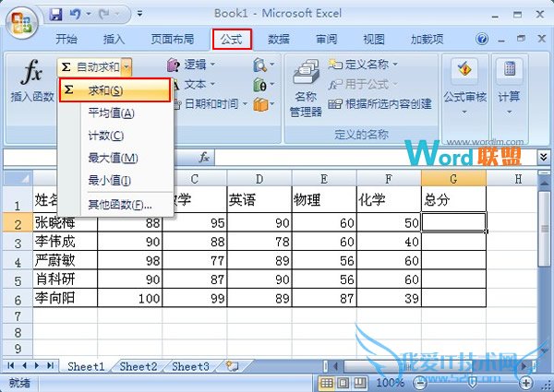Select row 2 header
The image size is (554, 392).
[18, 222]
